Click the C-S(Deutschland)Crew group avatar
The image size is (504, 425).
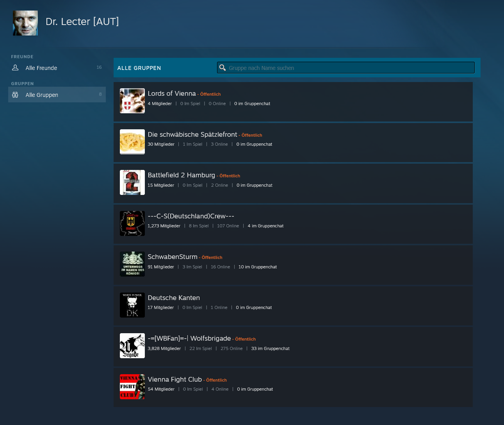pyautogui.click(x=132, y=223)
